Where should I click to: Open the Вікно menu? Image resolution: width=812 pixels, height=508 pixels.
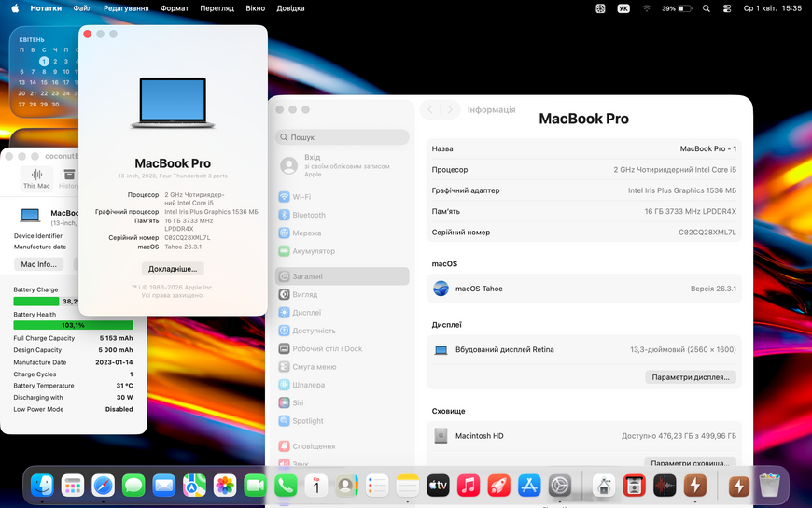256,8
